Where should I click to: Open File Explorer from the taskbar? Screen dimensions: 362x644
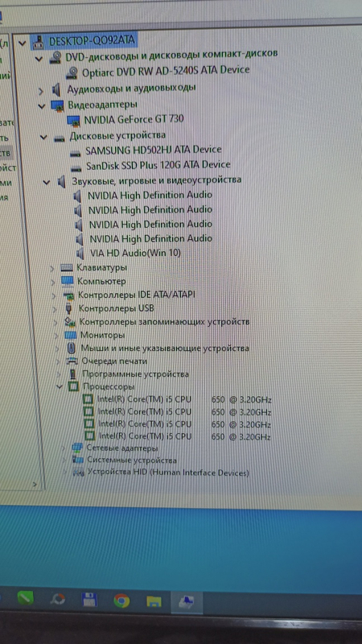(154, 601)
